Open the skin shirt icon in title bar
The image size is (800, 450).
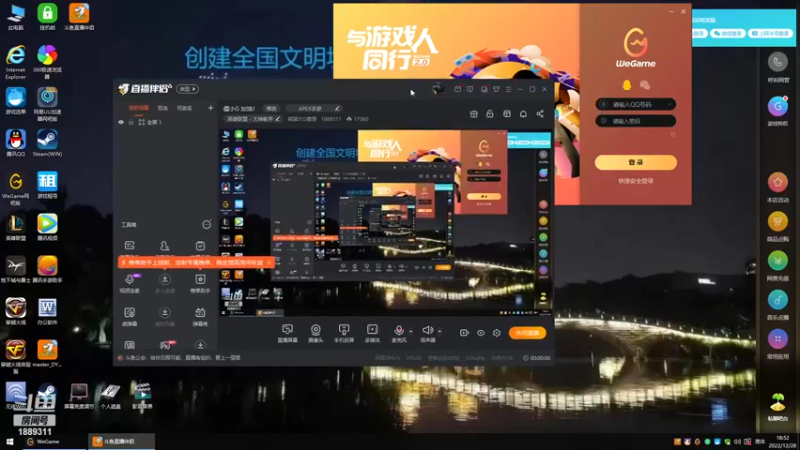click(496, 89)
